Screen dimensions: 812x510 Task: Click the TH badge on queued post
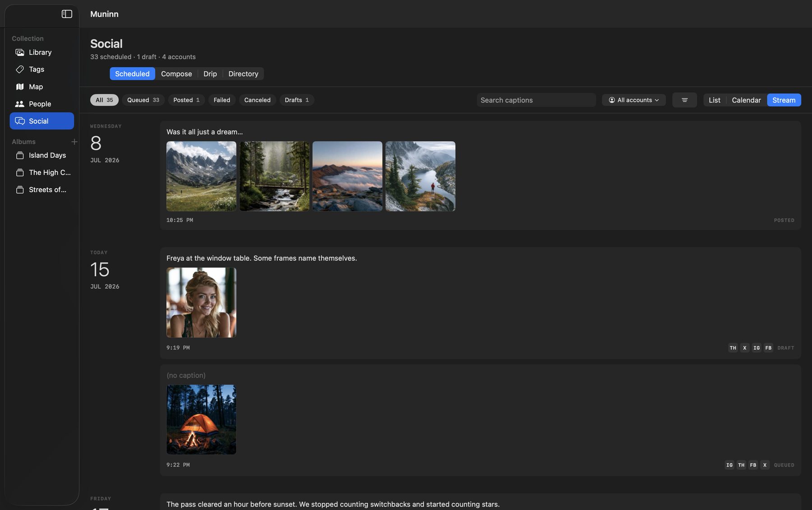pyautogui.click(x=741, y=465)
